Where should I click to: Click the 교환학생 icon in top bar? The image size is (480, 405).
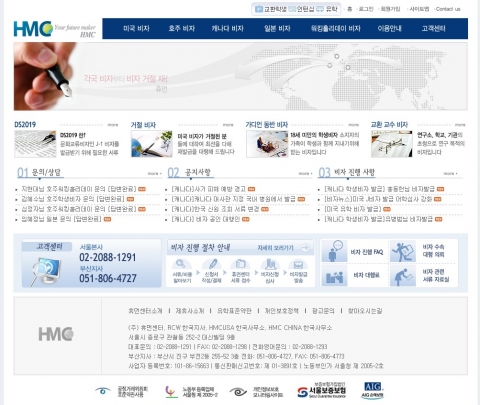click(x=259, y=9)
